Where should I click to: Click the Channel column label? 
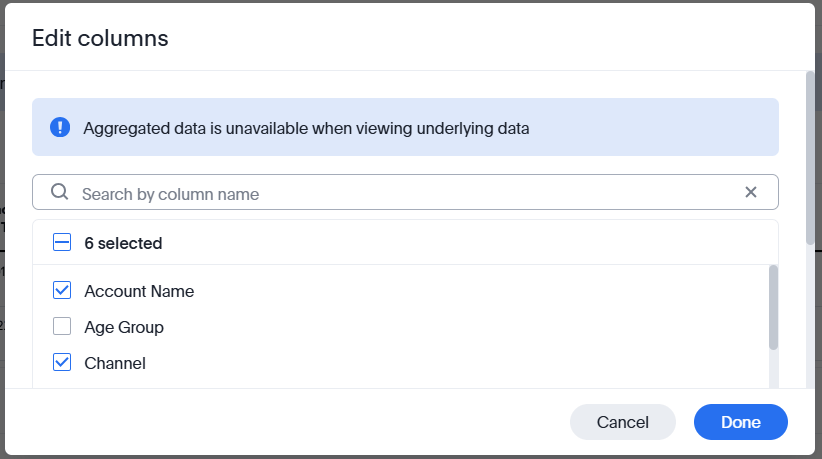115,363
